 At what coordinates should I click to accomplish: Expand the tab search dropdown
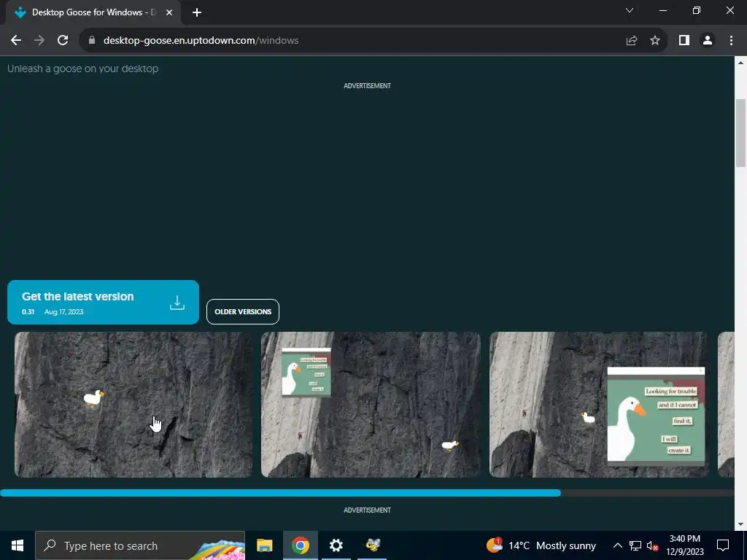tap(630, 10)
